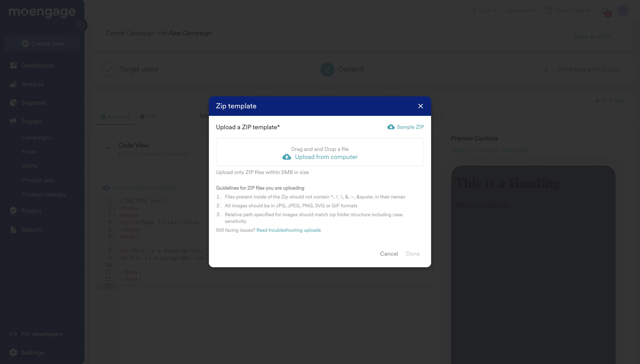Screen dimensions: 640x364
Task: Click the upload cloud icon in drop zone
Action: click(x=287, y=157)
